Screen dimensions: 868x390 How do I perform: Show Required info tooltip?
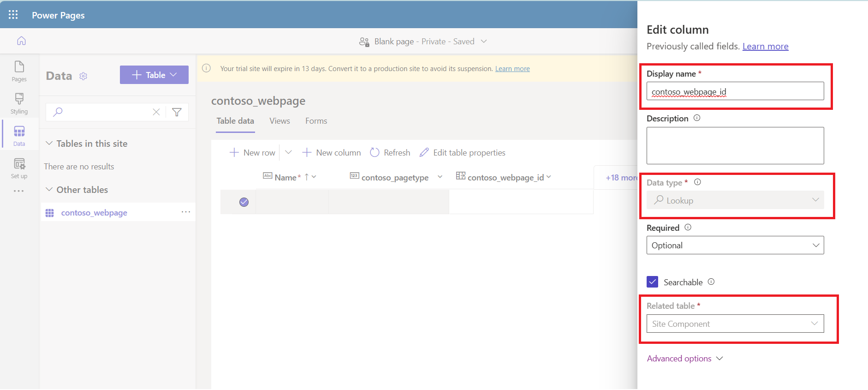tap(688, 228)
